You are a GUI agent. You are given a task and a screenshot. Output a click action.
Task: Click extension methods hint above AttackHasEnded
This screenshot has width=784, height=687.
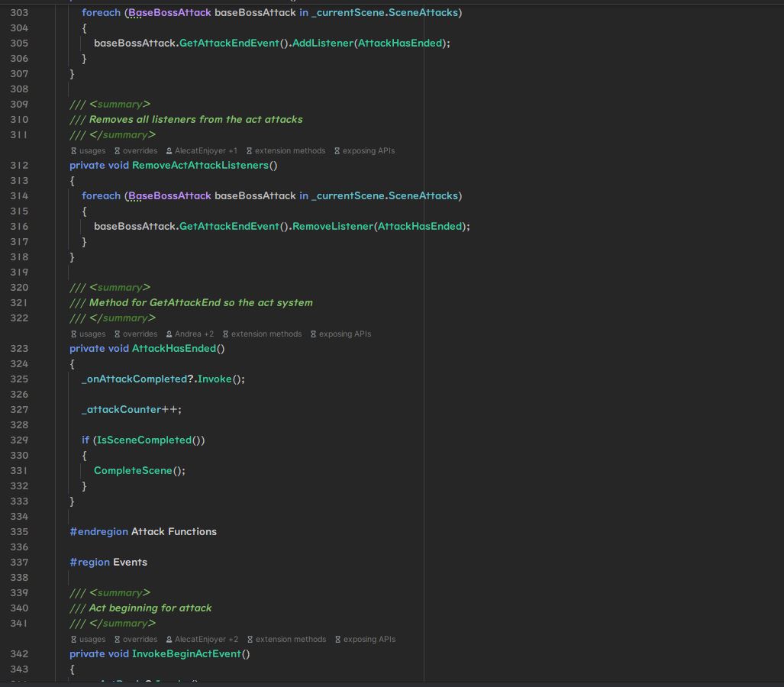[x=262, y=334]
